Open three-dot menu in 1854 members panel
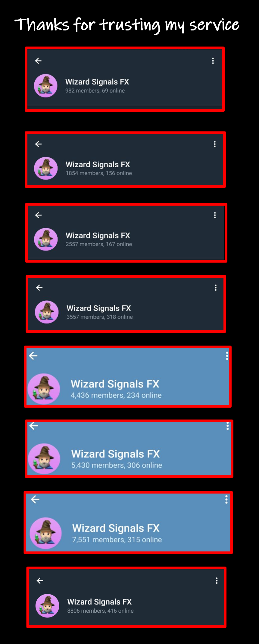The image size is (259, 644). coord(215,144)
